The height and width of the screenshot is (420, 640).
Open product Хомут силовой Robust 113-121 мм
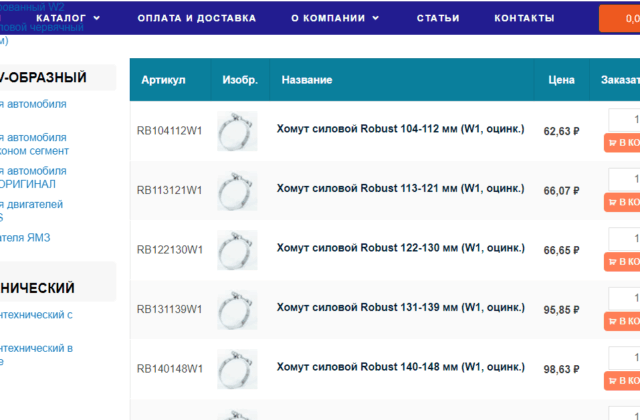(400, 189)
